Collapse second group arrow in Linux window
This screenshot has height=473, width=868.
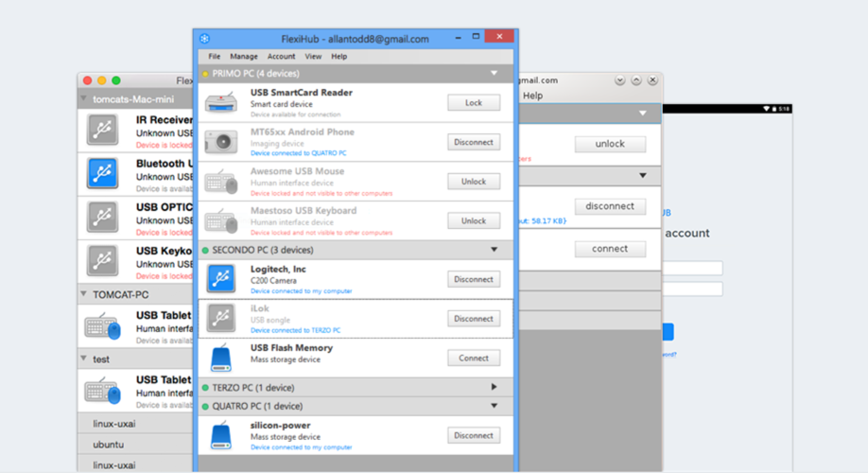(x=643, y=176)
